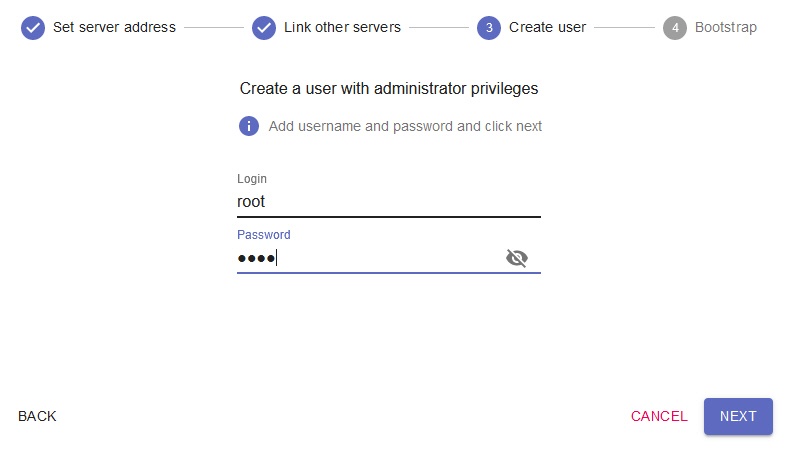Click the step 4 number circle

(x=675, y=27)
